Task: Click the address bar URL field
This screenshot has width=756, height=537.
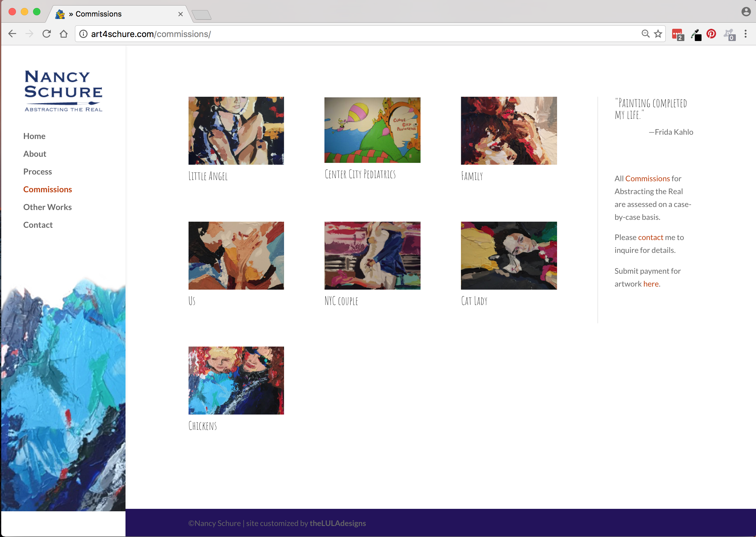Action: pyautogui.click(x=360, y=34)
